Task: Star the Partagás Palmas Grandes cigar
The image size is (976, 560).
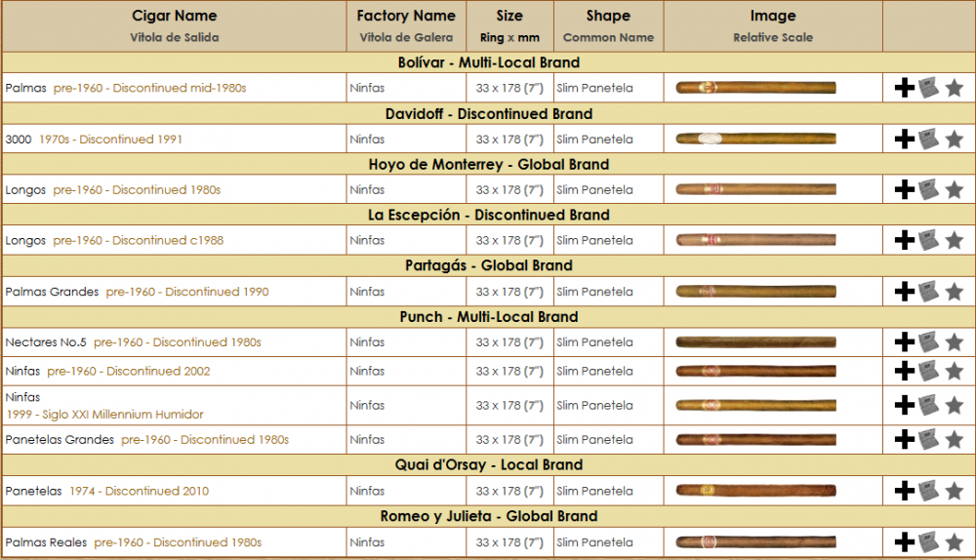Action: point(955,291)
